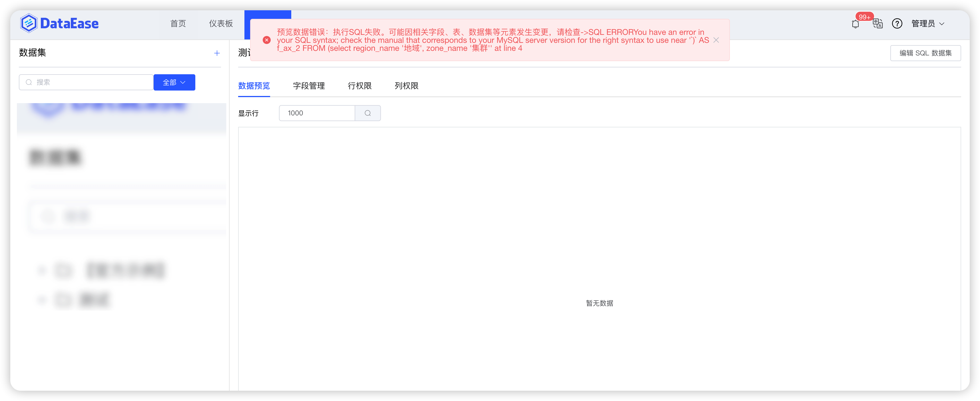
Task: Switch to the 字段管理 tab
Action: (x=308, y=86)
